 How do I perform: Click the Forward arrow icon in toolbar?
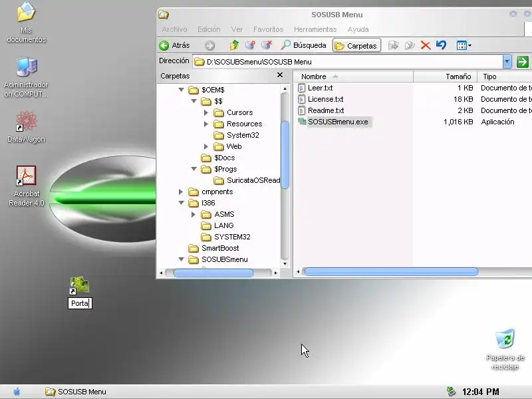click(209, 45)
